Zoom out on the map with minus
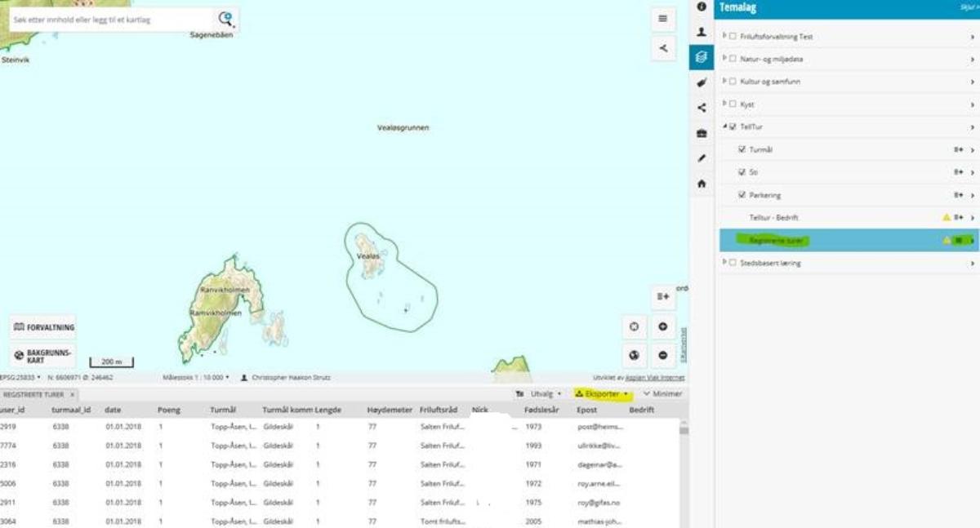The height and width of the screenshot is (528, 980). (662, 355)
